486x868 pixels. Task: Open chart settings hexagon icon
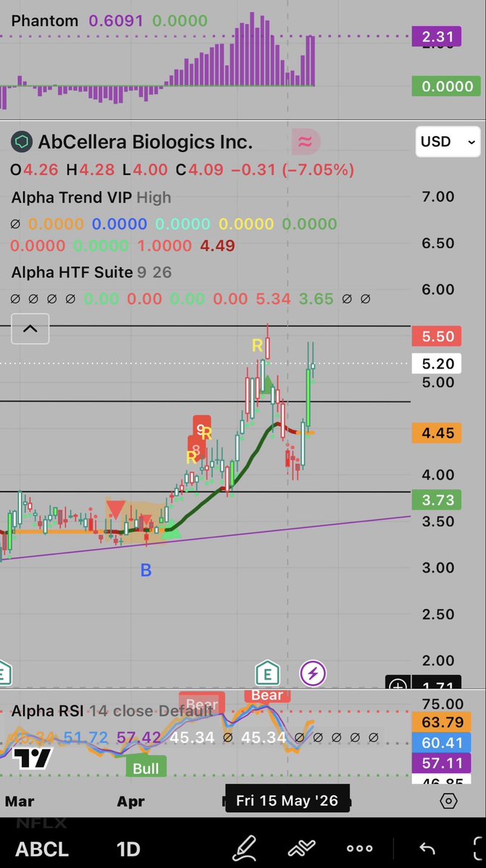pos(450,801)
